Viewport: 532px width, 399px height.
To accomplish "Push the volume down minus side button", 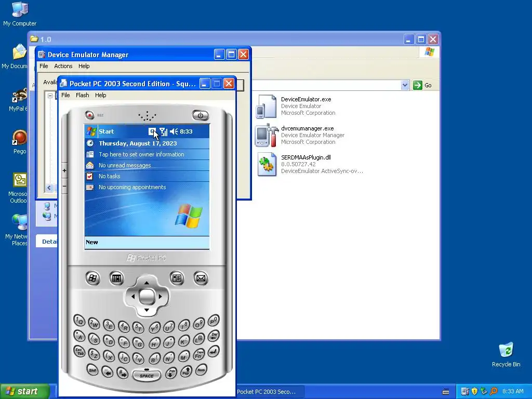I will pos(64,187).
